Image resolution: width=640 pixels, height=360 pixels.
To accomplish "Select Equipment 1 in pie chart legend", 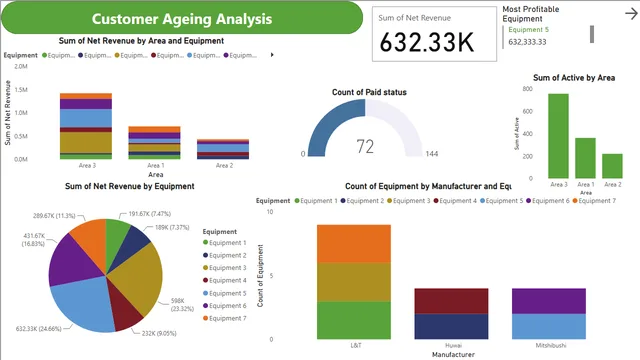I will (x=224, y=242).
